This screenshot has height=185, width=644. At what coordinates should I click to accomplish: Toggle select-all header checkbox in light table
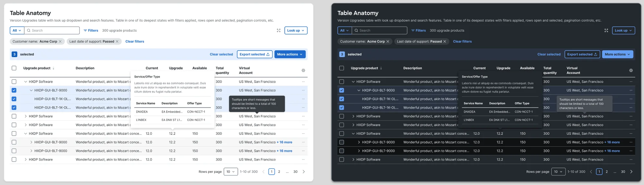coord(14,68)
